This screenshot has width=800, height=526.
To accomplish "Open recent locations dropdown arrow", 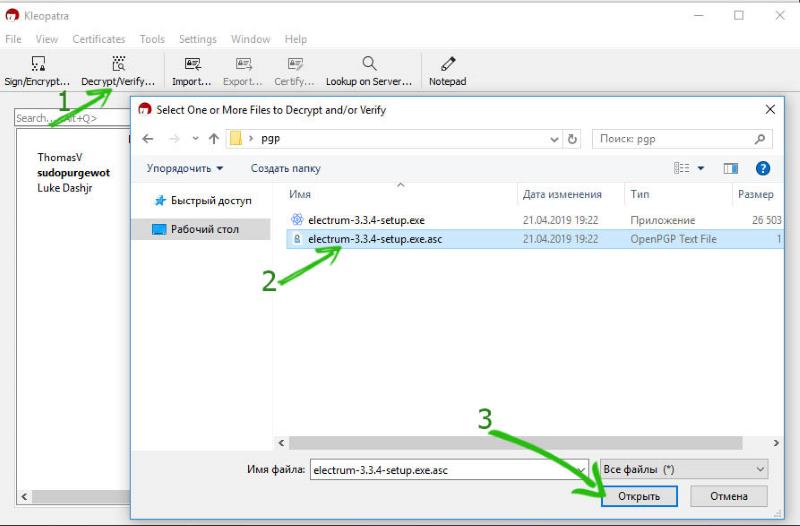I will tap(195, 139).
